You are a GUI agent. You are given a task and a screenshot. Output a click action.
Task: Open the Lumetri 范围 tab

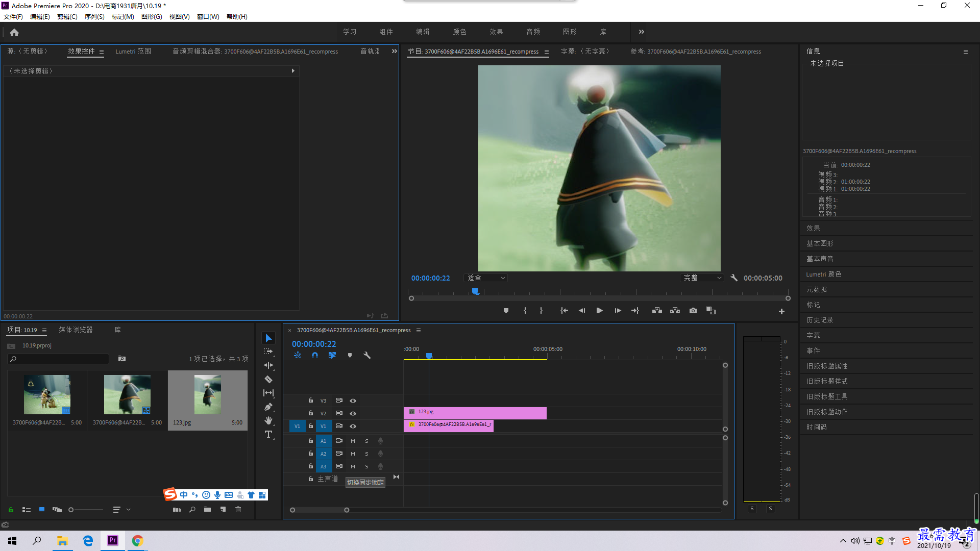133,52
